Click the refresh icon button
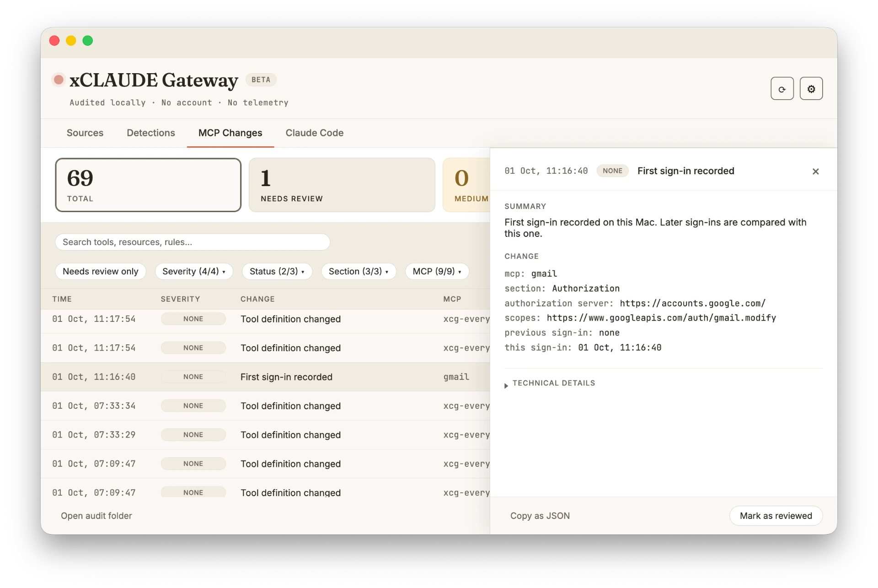This screenshot has width=878, height=588. (782, 89)
